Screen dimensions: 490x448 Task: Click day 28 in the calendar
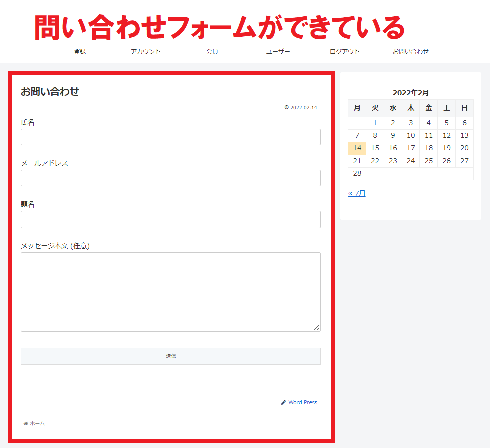(357, 173)
